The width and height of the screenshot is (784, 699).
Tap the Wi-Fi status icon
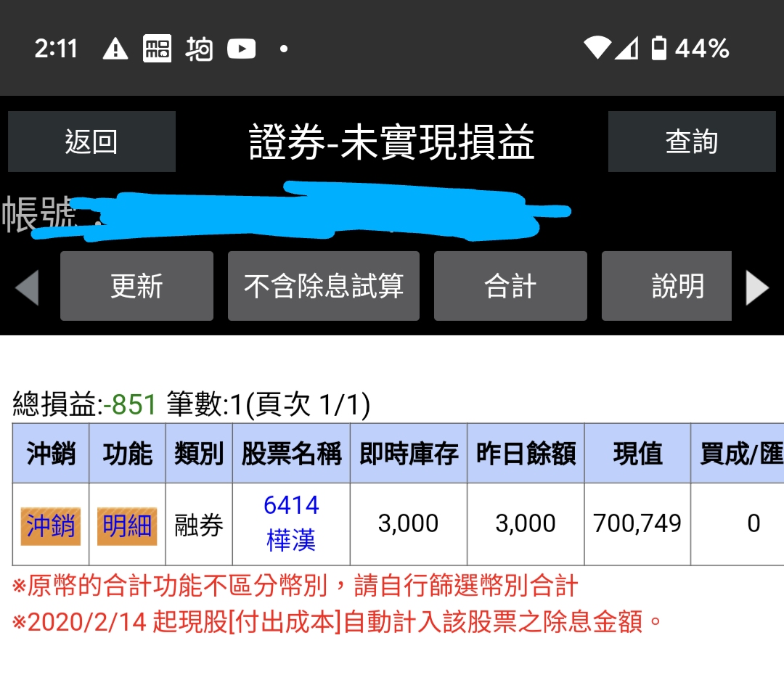pyautogui.click(x=600, y=48)
